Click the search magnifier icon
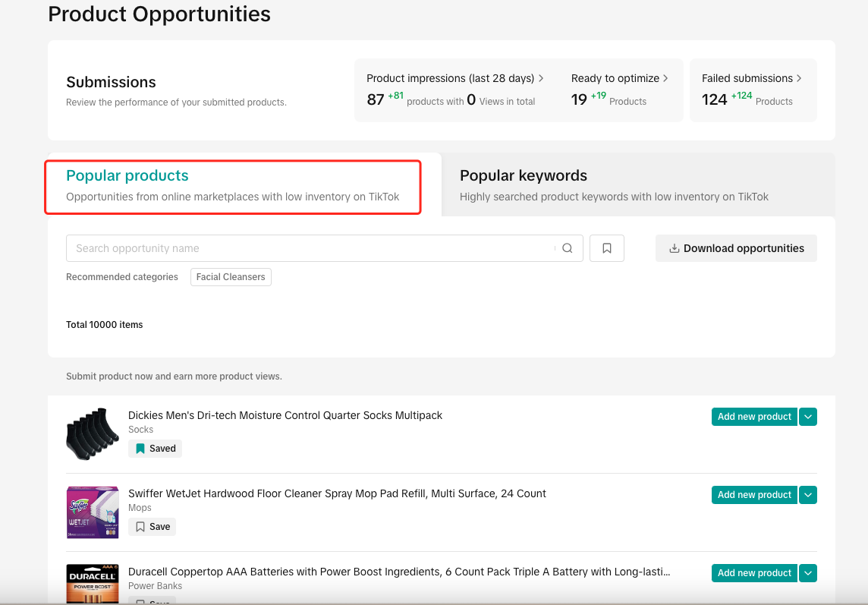 coord(567,248)
